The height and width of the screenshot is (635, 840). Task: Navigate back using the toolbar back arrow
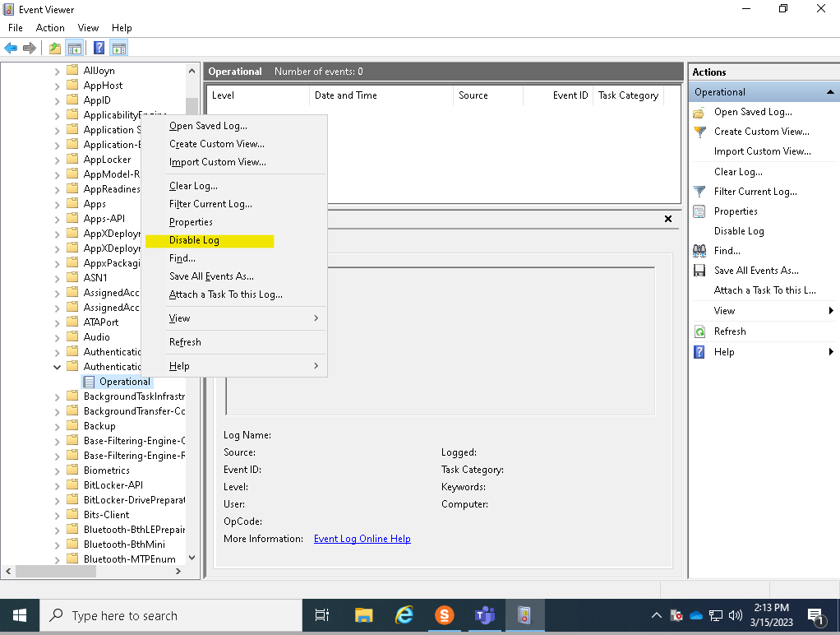(x=10, y=47)
